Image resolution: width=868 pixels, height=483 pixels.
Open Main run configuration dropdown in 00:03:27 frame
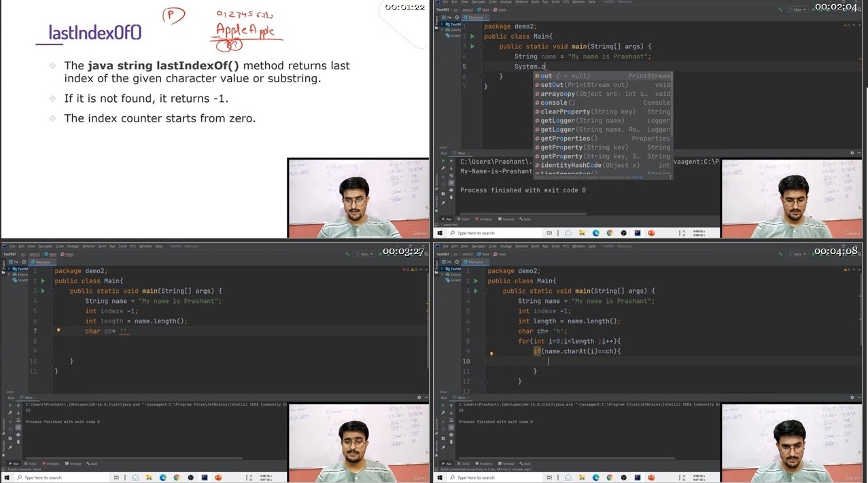coord(364,254)
